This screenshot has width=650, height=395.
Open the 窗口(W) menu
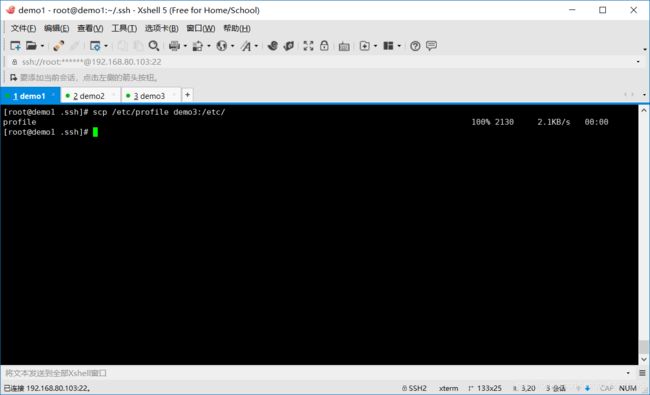coord(201,28)
